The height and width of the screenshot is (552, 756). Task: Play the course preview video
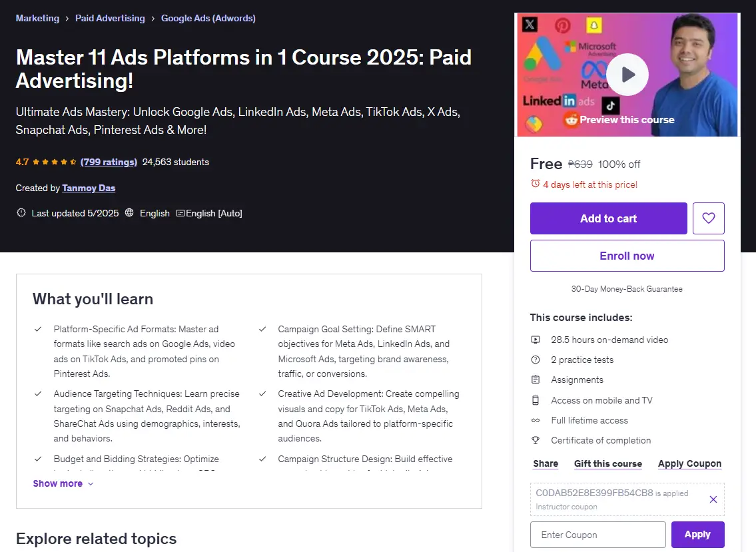(627, 75)
